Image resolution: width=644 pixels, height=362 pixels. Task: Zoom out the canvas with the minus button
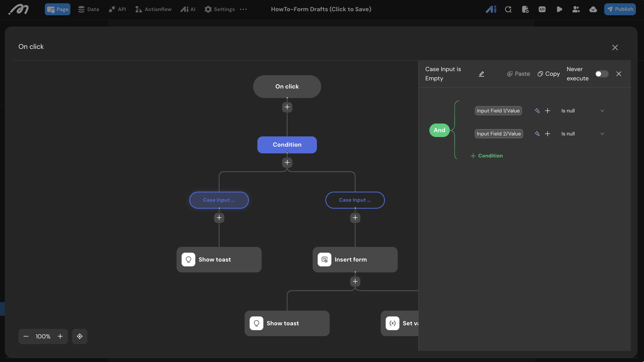pos(26,336)
